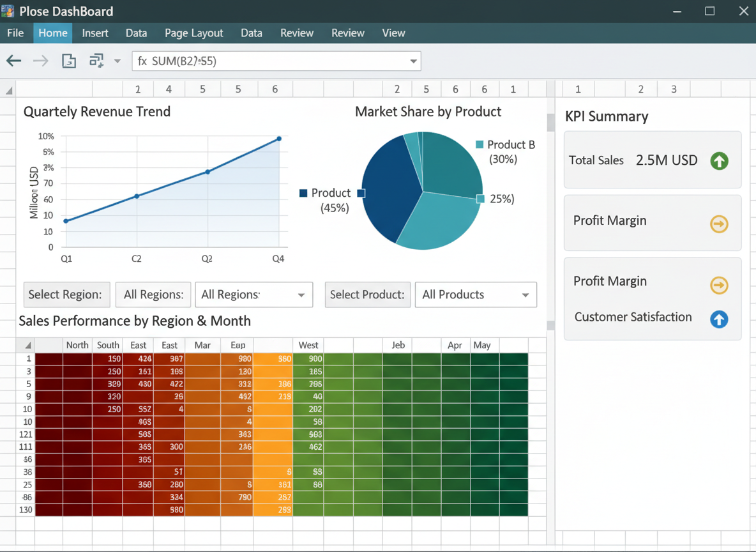Image resolution: width=756 pixels, height=552 pixels.
Task: Switch to the Page Layout tab
Action: coord(193,33)
